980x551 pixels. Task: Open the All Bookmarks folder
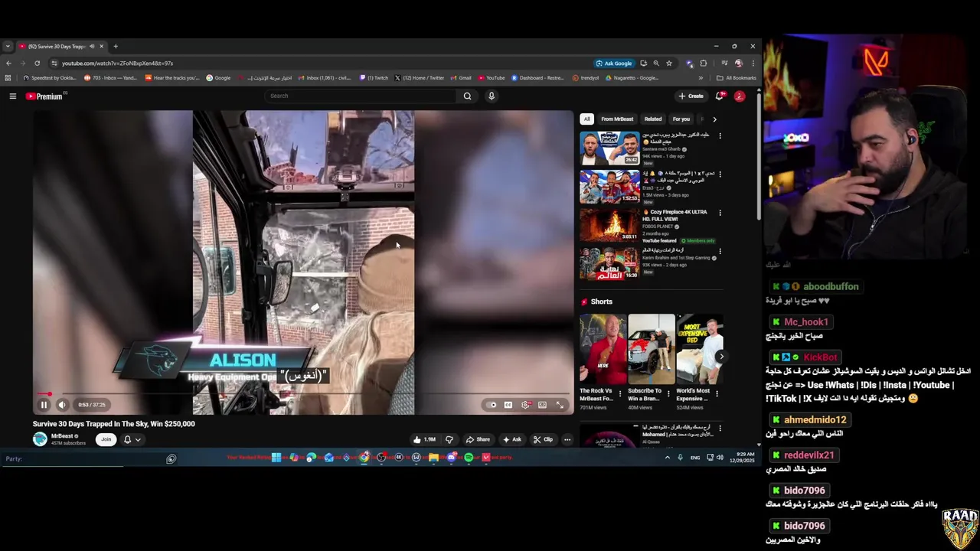click(737, 78)
